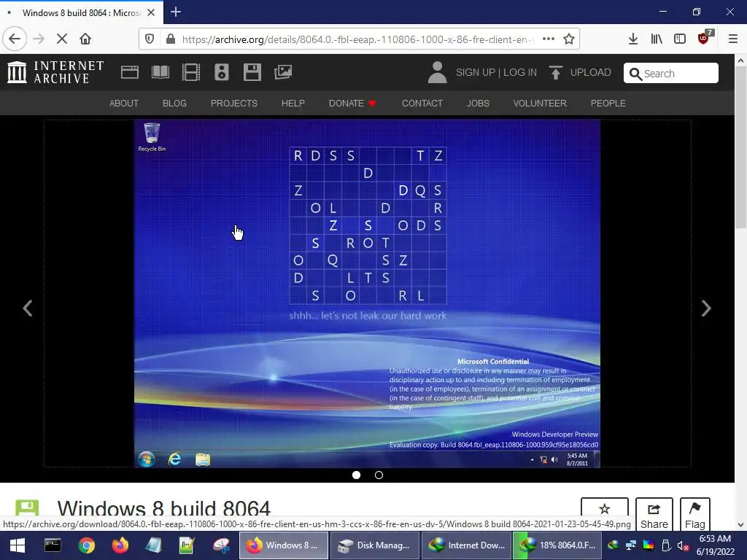
Task: Open the VOLUNTEER menu item
Action: point(540,104)
